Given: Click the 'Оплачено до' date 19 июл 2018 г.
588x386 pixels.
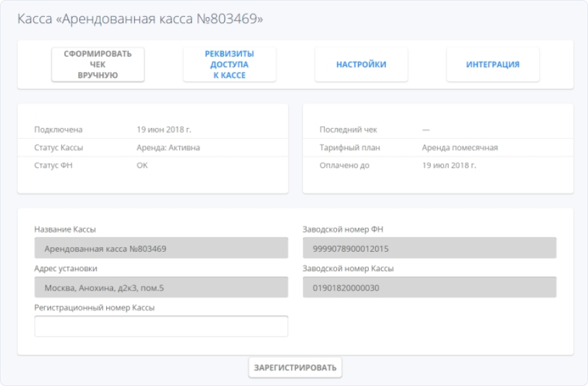Looking at the screenshot, I should [448, 165].
